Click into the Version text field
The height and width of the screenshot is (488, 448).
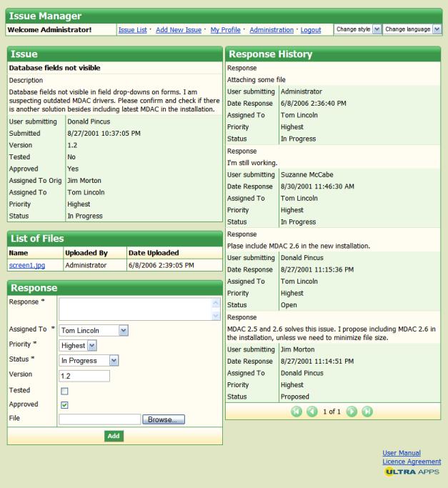tap(84, 376)
